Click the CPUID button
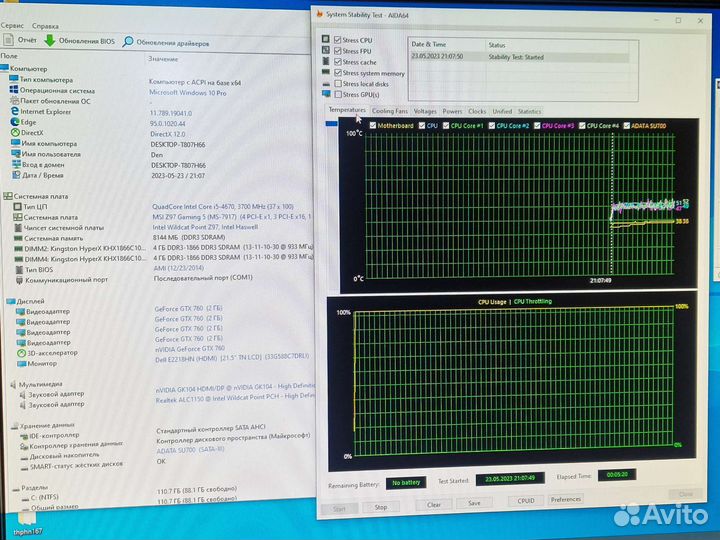720x540 pixels. [x=526, y=501]
